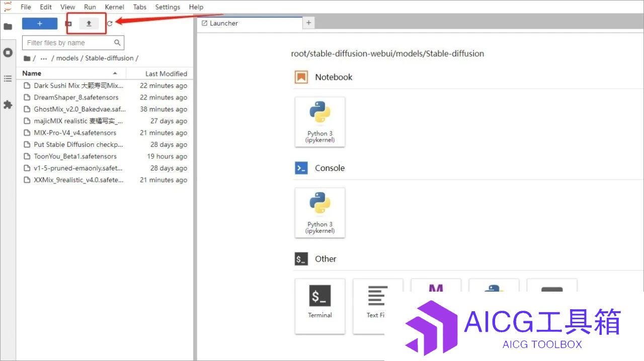Navigate to models breadcrumb folder
Screen dimensions: 644x361
(x=67, y=58)
